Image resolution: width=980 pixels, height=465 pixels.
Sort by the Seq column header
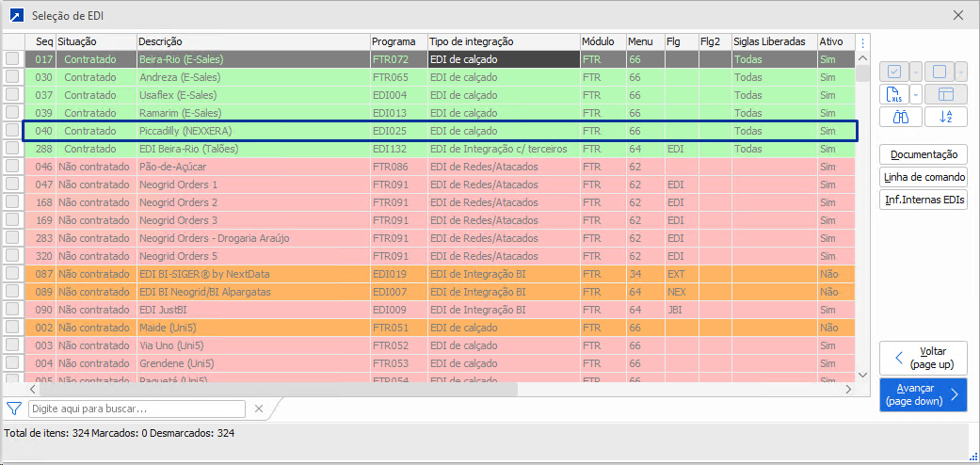(x=40, y=41)
